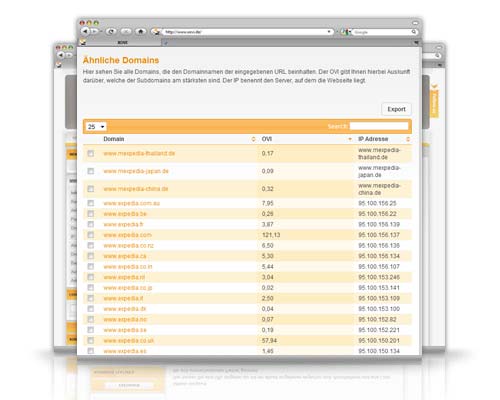Open the list-all-tabs arrow at tab bar end
500x400 pixels.
416,43
